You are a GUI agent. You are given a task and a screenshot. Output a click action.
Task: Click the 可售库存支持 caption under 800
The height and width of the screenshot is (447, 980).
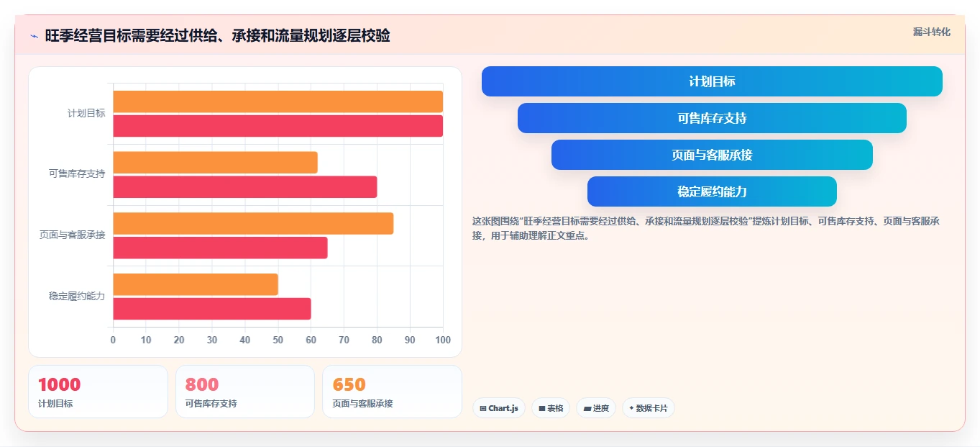211,404
